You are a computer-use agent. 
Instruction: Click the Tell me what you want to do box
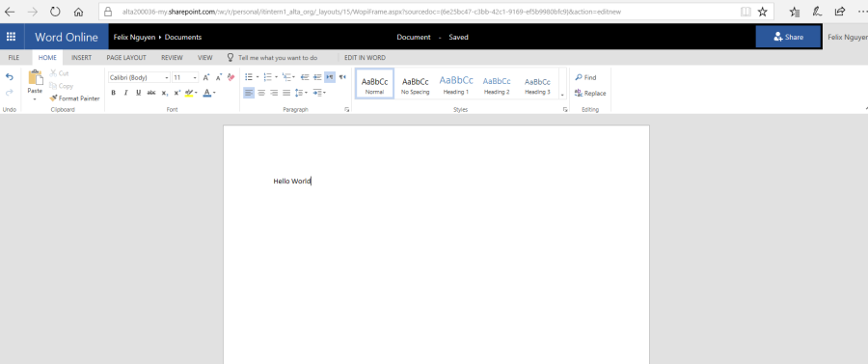coord(272,58)
